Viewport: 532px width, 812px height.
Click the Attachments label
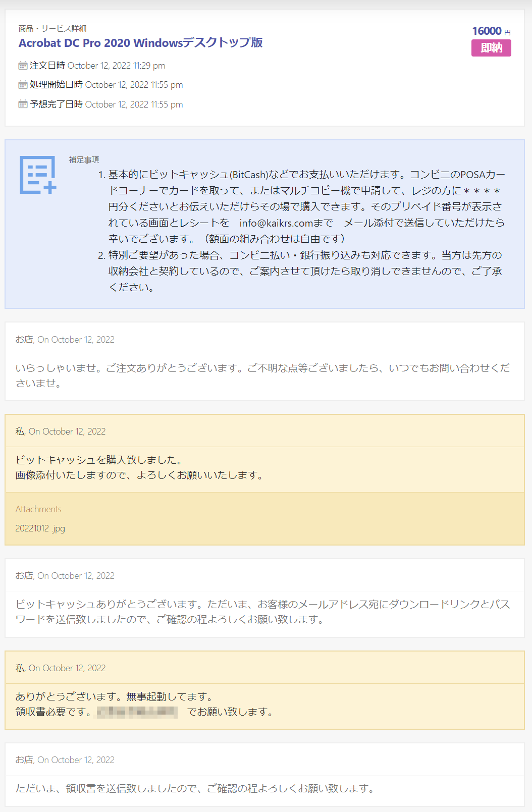pyautogui.click(x=38, y=509)
